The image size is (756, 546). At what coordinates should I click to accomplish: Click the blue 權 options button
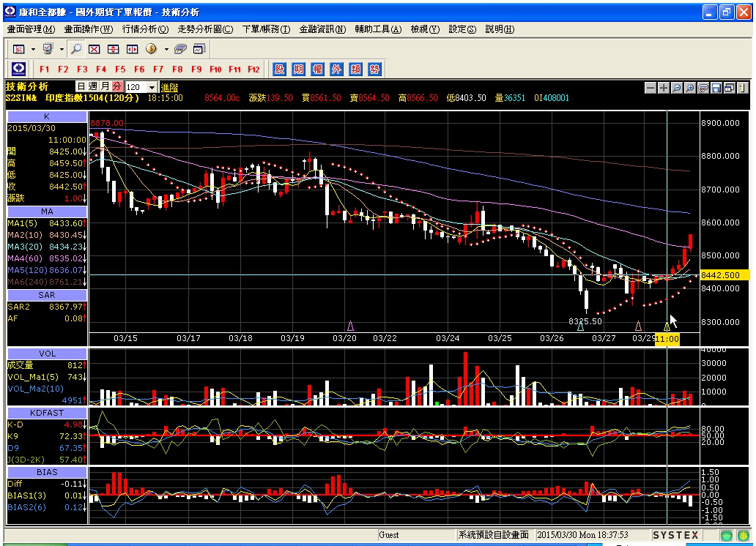coord(317,69)
